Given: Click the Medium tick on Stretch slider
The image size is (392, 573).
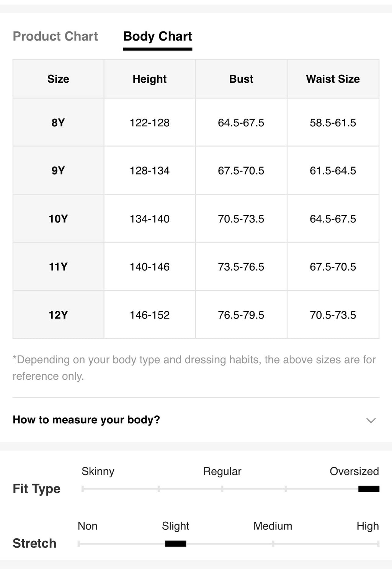Looking at the screenshot, I should click(x=273, y=544).
